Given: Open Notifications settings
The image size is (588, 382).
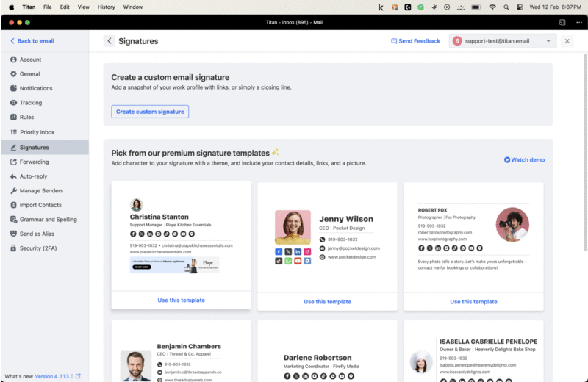Looking at the screenshot, I should (x=35, y=88).
